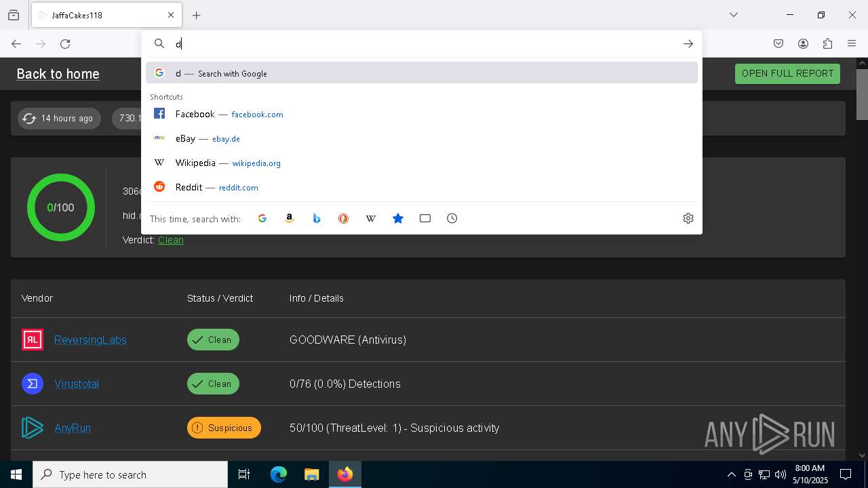Open File Explorer from taskbar
The image size is (868, 488).
311,474
